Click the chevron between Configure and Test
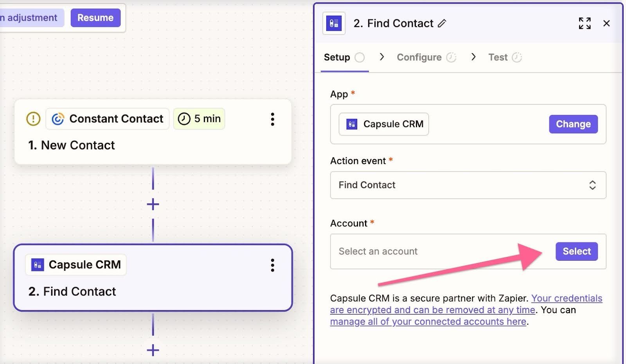This screenshot has height=364, width=626. (473, 57)
